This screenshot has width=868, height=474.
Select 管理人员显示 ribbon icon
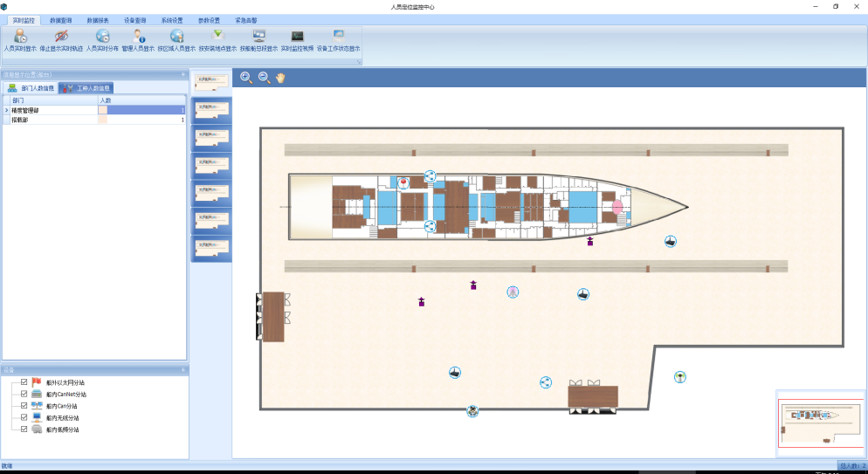138,37
